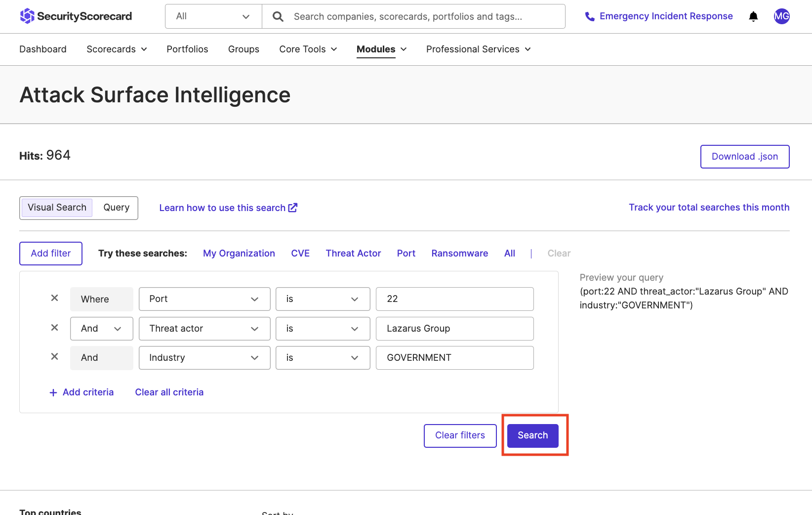Screen dimensions: 812x515
Task: Open the external link icon beside Learn how
Action: [293, 208]
